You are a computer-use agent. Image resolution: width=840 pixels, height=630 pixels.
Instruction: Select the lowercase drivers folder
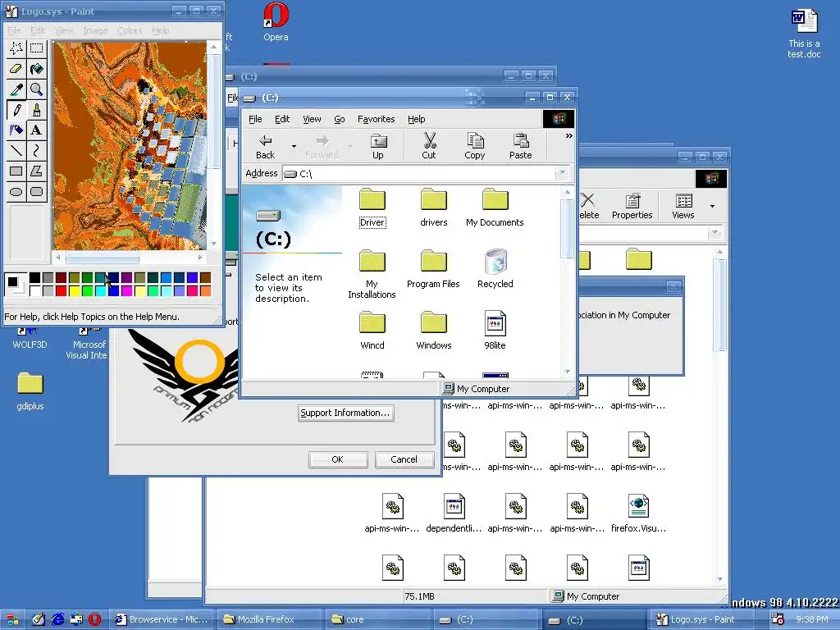coord(433,208)
